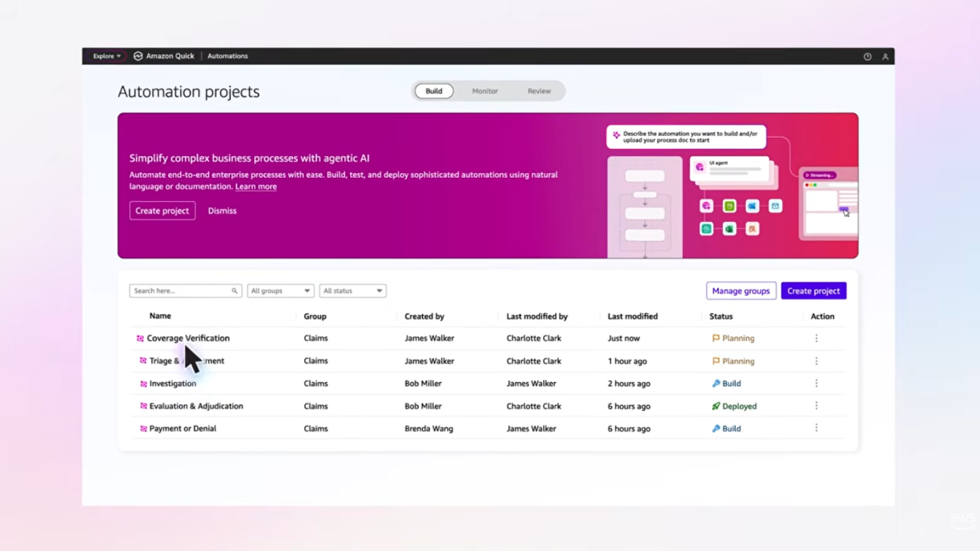Click the Build wrench icon for Investigation
This screenshot has width=980, height=551.
716,384
